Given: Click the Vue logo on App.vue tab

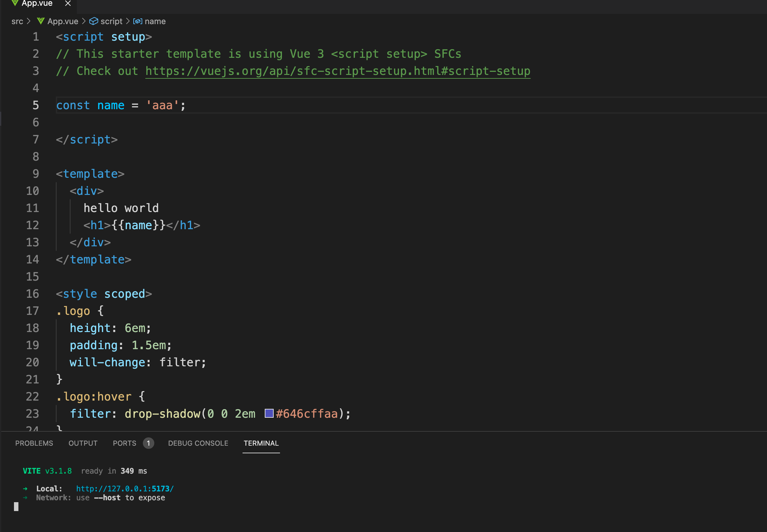Looking at the screenshot, I should point(15,3).
